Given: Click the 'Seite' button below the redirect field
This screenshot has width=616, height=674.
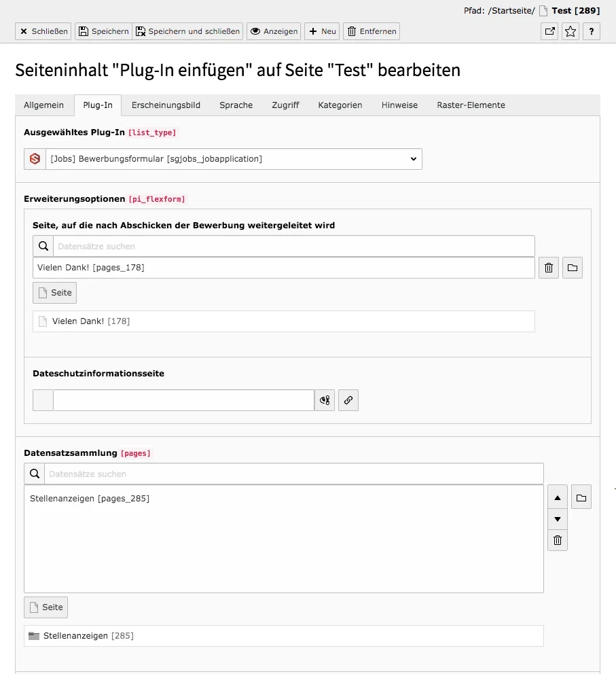Looking at the screenshot, I should [x=54, y=292].
